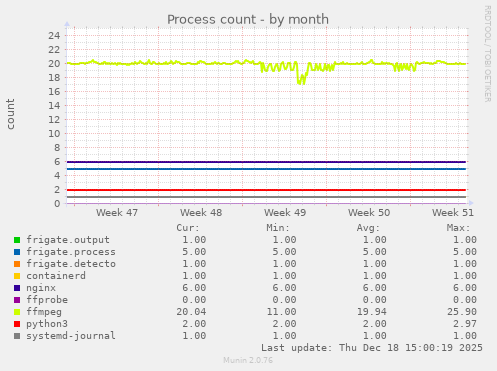Click python3 maximum value 2.97
Screen dimensions: 497x371
465,324
